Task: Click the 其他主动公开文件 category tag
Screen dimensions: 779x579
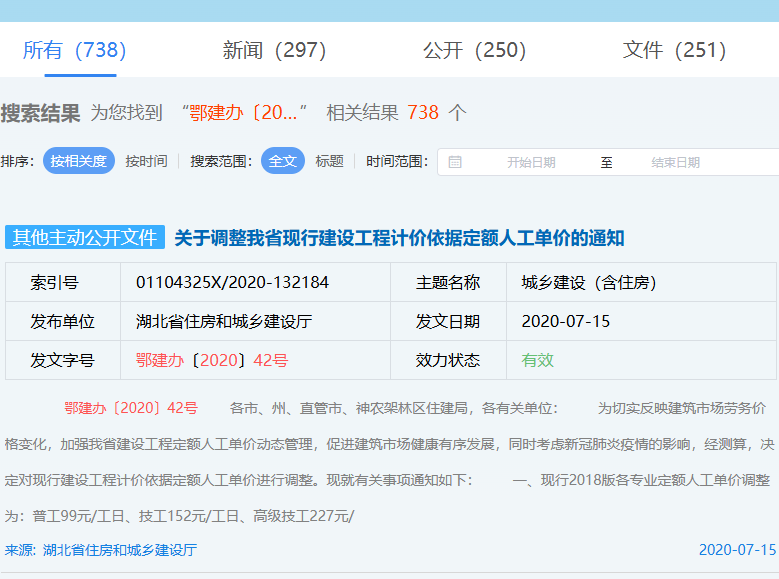Action: 85,238
